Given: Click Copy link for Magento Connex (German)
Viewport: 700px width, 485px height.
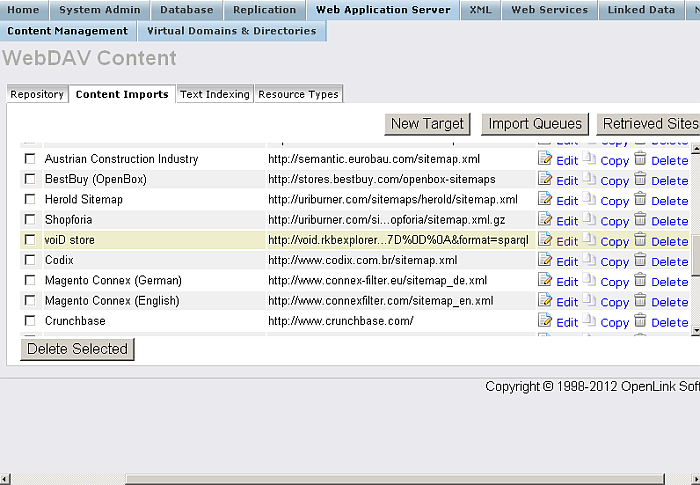Looking at the screenshot, I should (x=614, y=282).
